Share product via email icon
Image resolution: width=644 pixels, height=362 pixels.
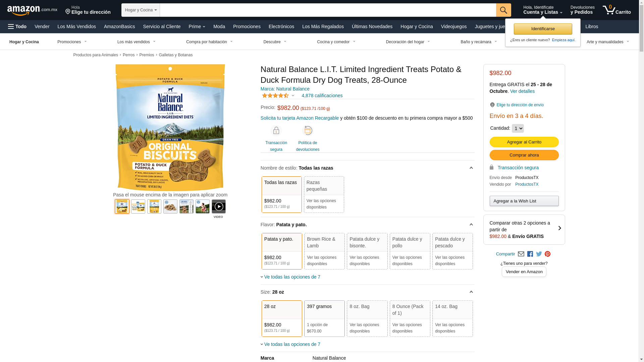point(521,254)
